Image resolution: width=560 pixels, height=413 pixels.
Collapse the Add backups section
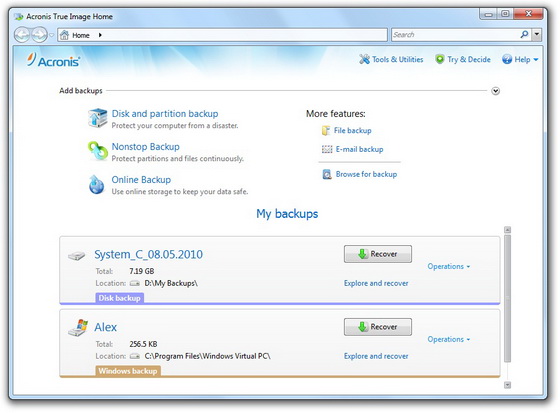[495, 91]
